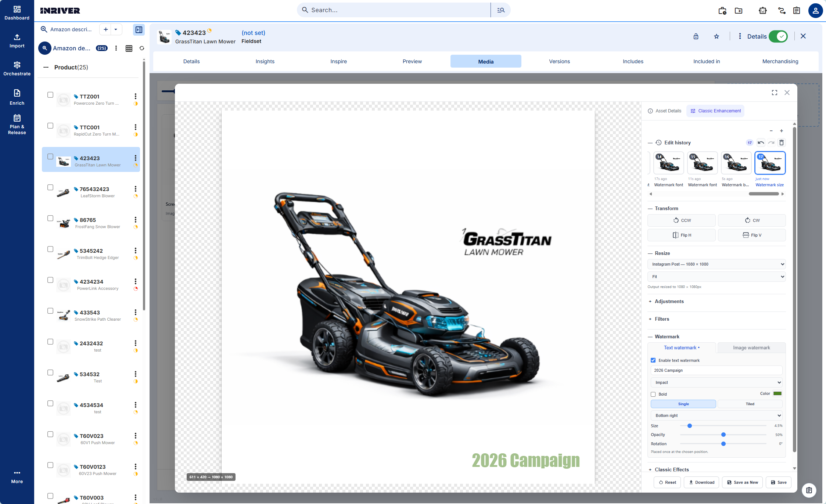The image size is (826, 504).
Task: Download the edited image
Action: (701, 482)
